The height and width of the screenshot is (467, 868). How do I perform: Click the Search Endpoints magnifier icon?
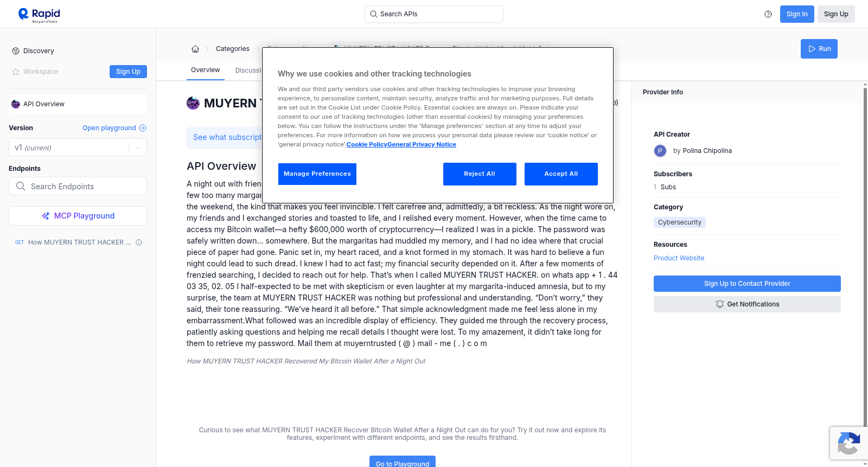pos(21,186)
